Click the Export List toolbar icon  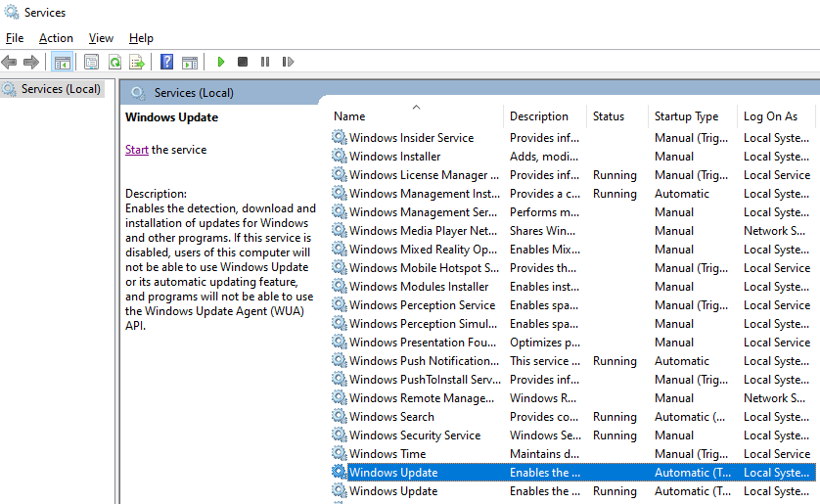[137, 63]
